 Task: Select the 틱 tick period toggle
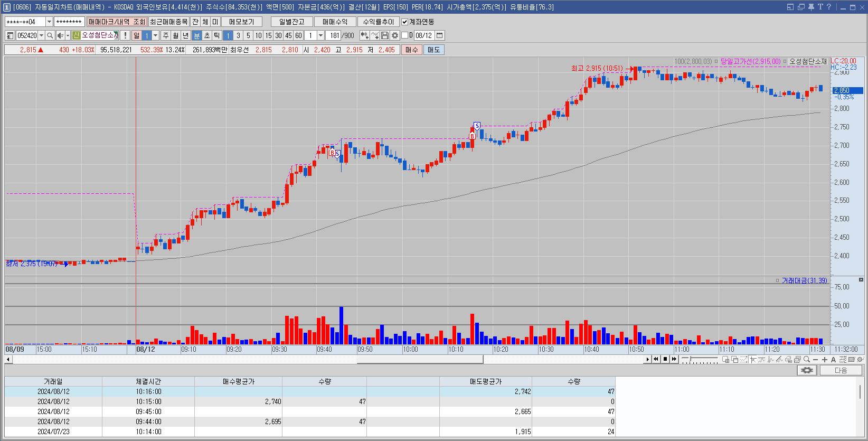pyautogui.click(x=217, y=35)
